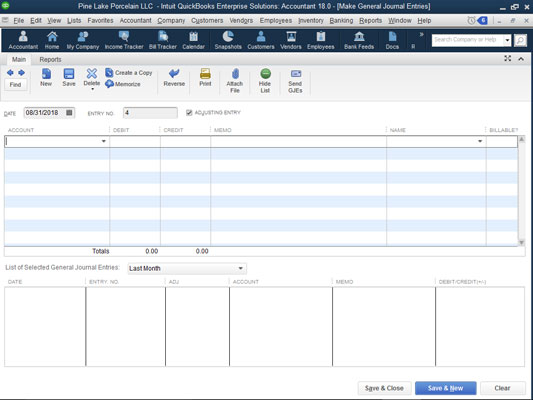Open Income Tracker icon

pyautogui.click(x=124, y=40)
